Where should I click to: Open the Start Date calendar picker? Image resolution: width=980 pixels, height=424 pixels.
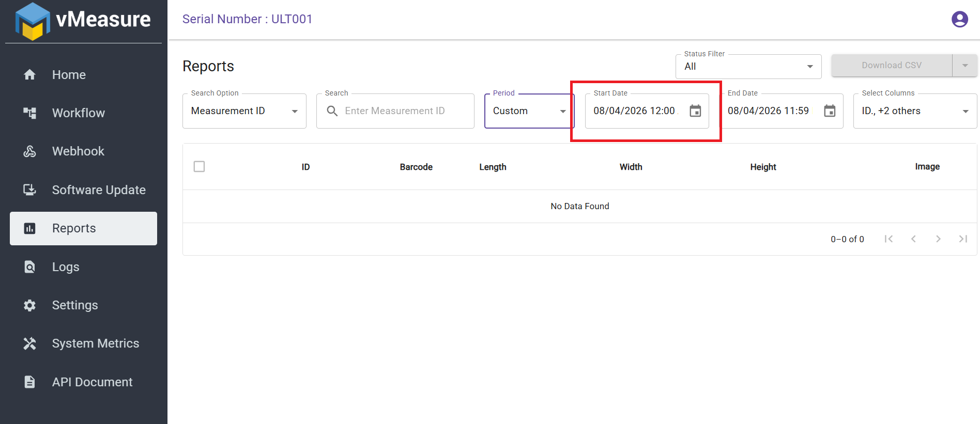pos(696,111)
